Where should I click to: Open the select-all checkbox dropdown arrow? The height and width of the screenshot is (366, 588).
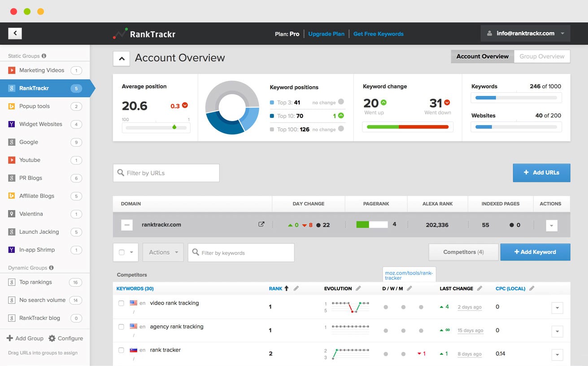(131, 253)
